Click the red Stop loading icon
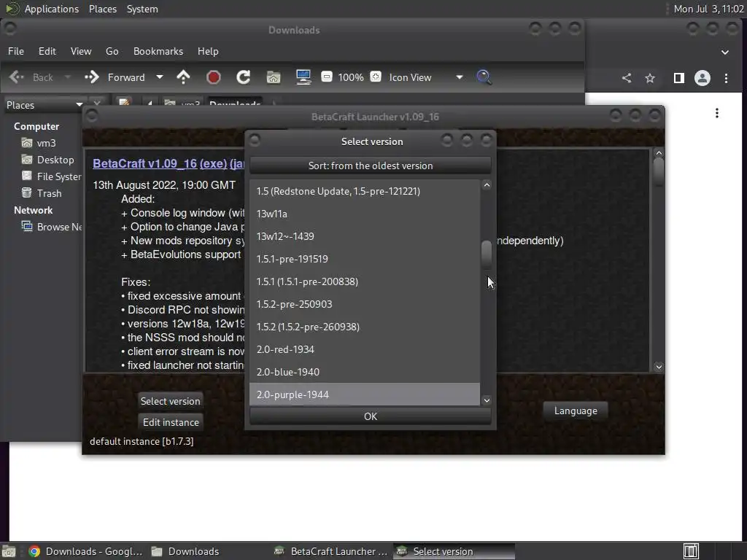 click(214, 77)
